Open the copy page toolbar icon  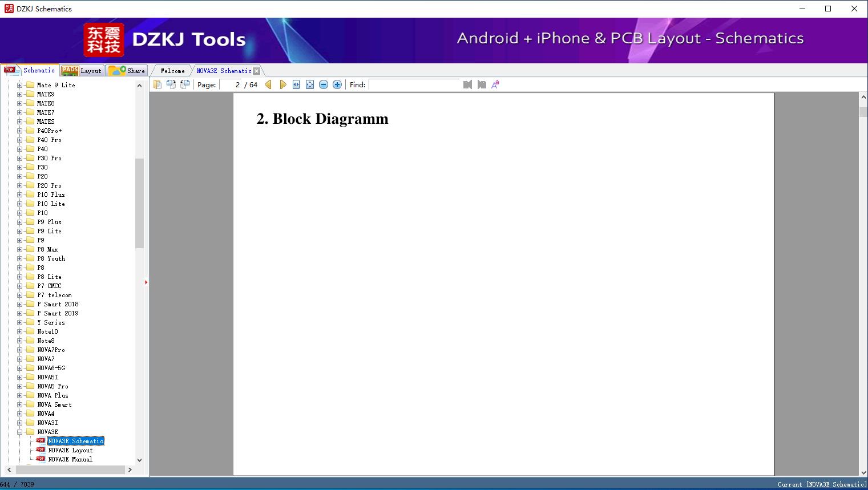(158, 84)
